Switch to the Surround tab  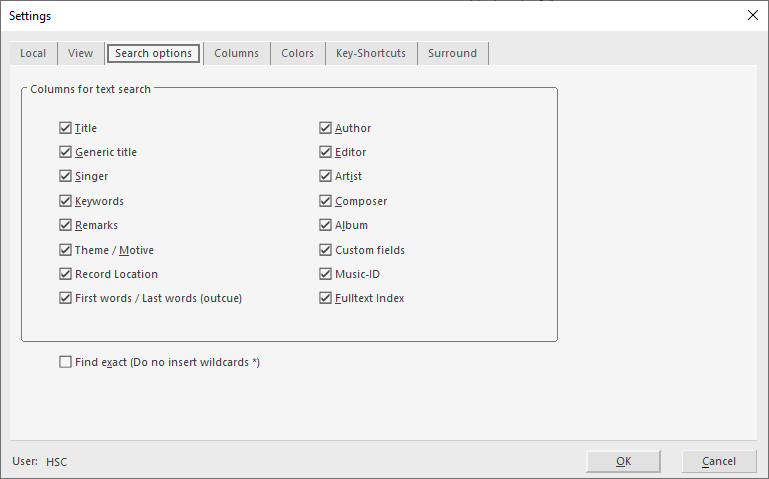[452, 54]
